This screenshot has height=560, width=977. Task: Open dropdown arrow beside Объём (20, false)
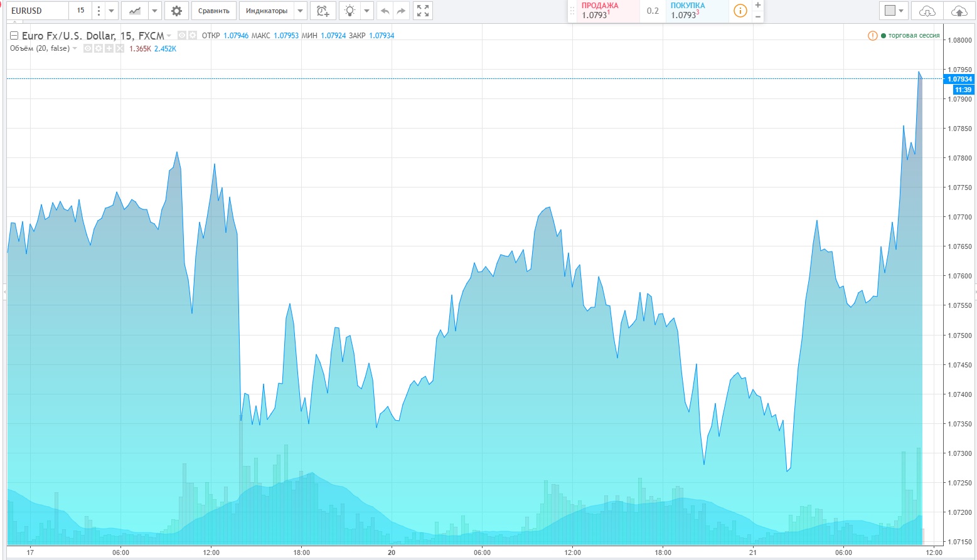pyautogui.click(x=75, y=48)
